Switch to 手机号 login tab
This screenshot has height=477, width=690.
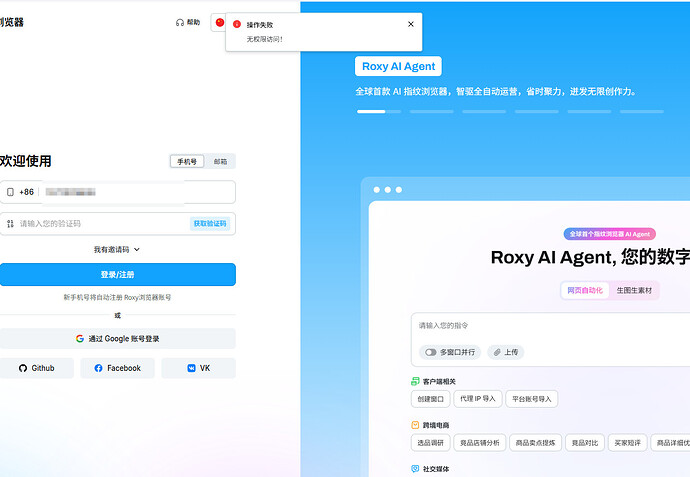point(187,161)
